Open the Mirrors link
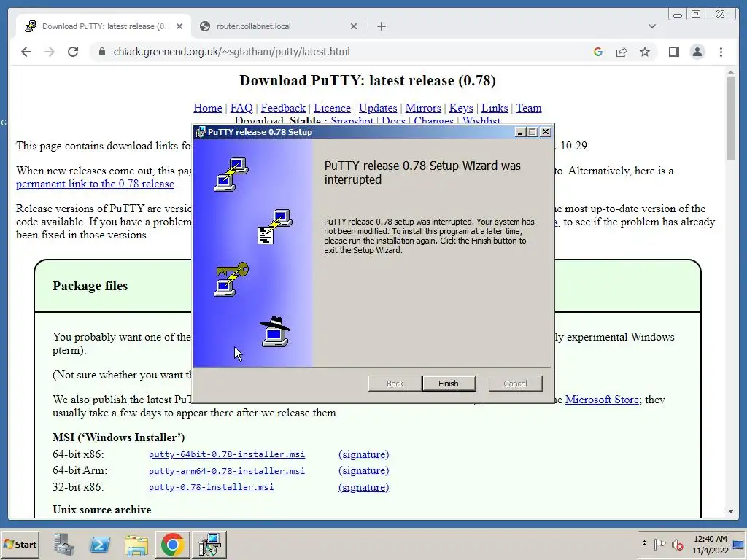Screen dimensions: 747x560 point(423,108)
